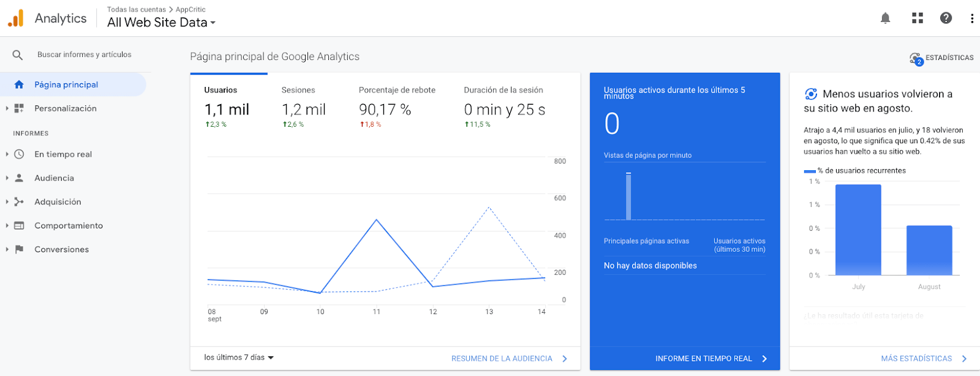
Task: Click the Estadísticas insights icon with badge
Action: (x=916, y=59)
